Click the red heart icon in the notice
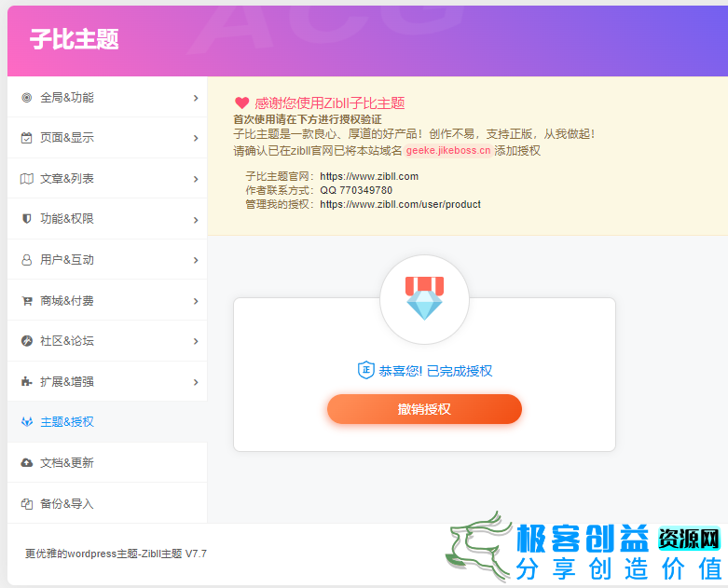728x588 pixels. pos(242,103)
